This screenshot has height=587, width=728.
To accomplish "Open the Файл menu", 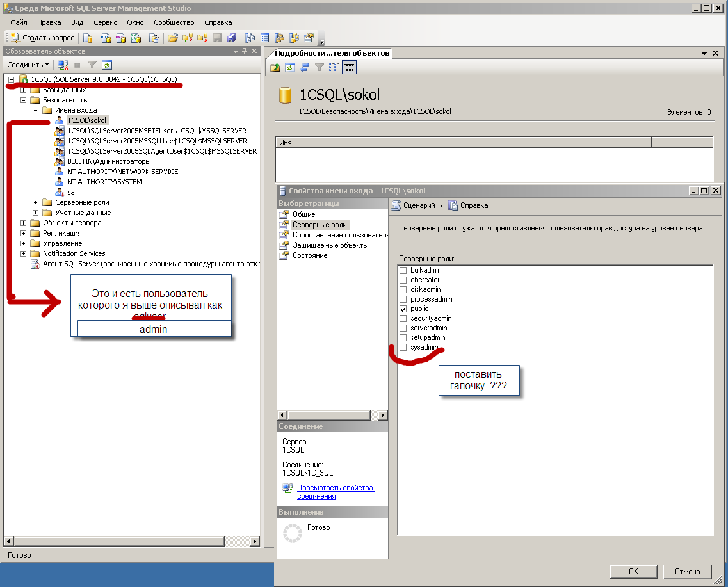I will 19,22.
